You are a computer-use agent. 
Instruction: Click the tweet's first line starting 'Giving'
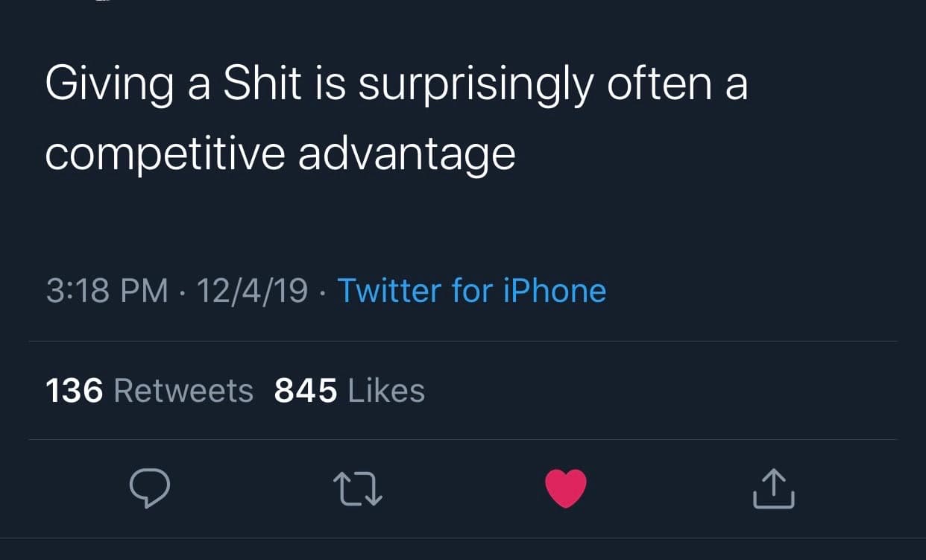pyautogui.click(x=395, y=85)
